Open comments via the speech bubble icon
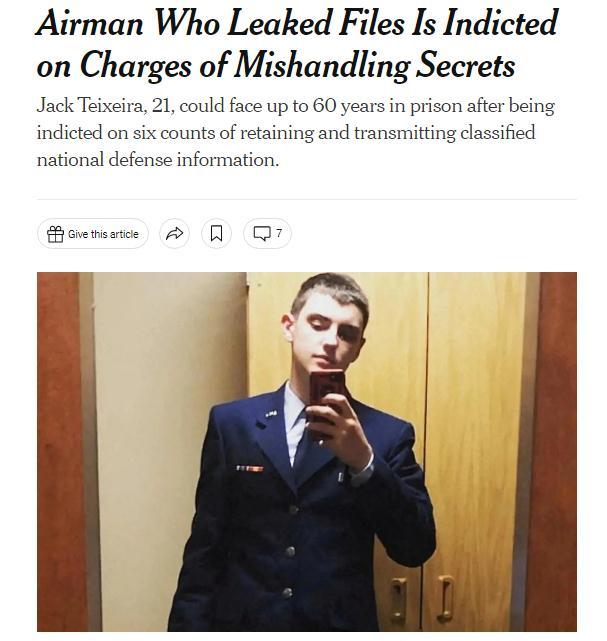 pyautogui.click(x=262, y=233)
